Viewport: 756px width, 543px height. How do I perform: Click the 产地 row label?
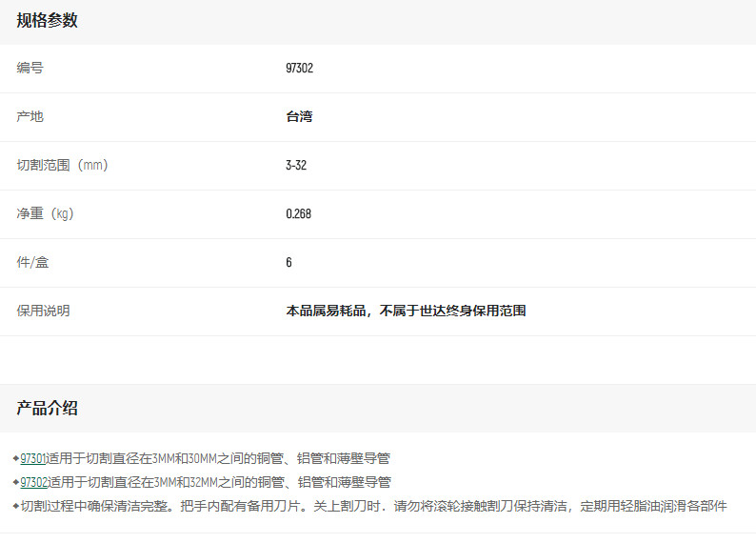pos(30,117)
